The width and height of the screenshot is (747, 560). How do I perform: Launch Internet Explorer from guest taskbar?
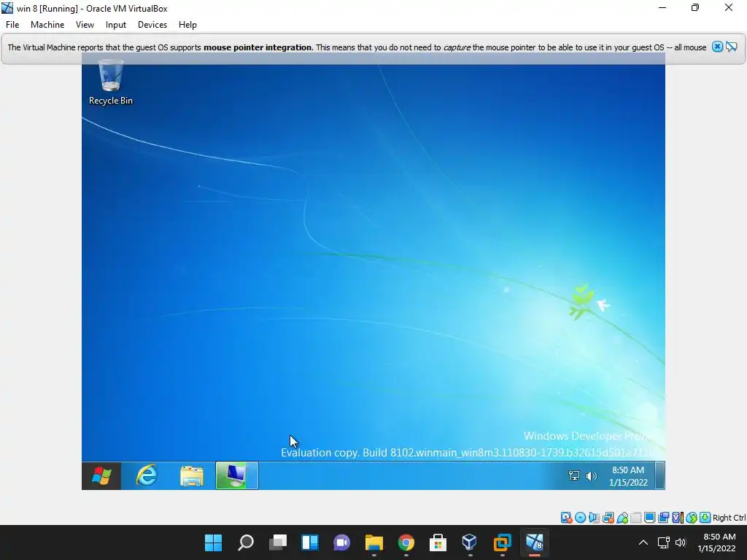coord(147,475)
